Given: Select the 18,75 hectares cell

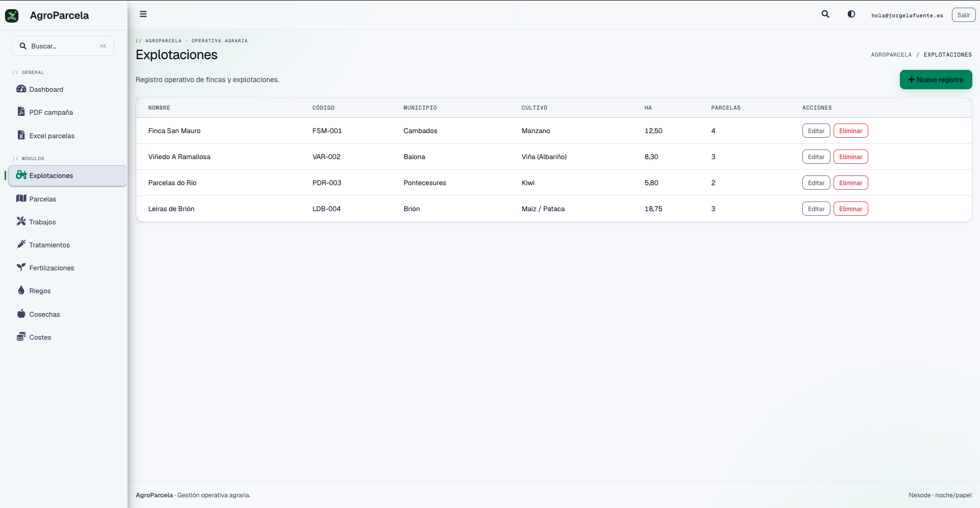Looking at the screenshot, I should pos(653,209).
